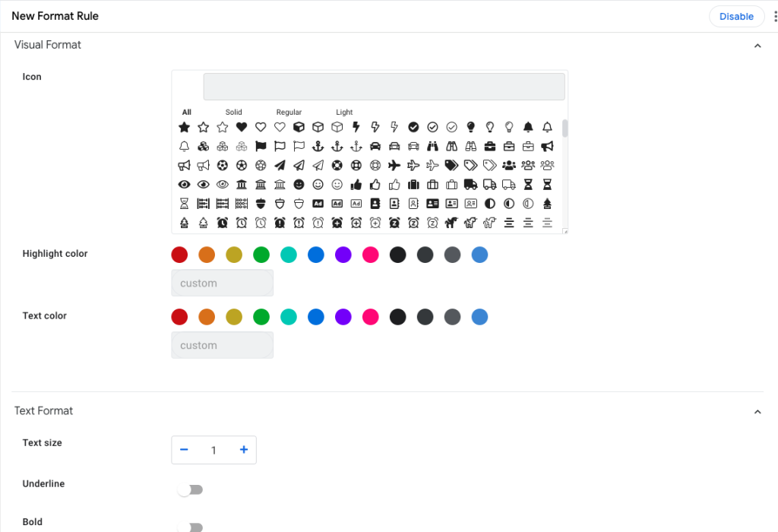
Task: Choose the solid black flag icon
Action: [x=261, y=146]
